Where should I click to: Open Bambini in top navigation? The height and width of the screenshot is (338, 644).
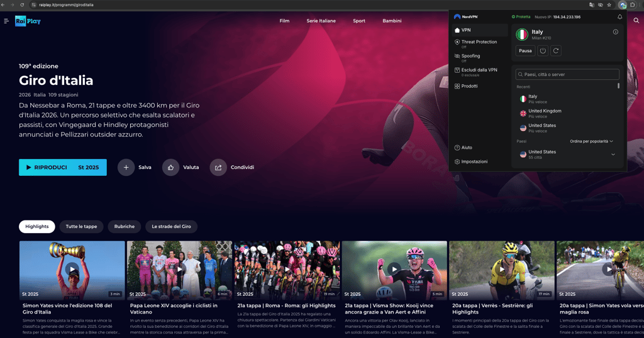392,21
